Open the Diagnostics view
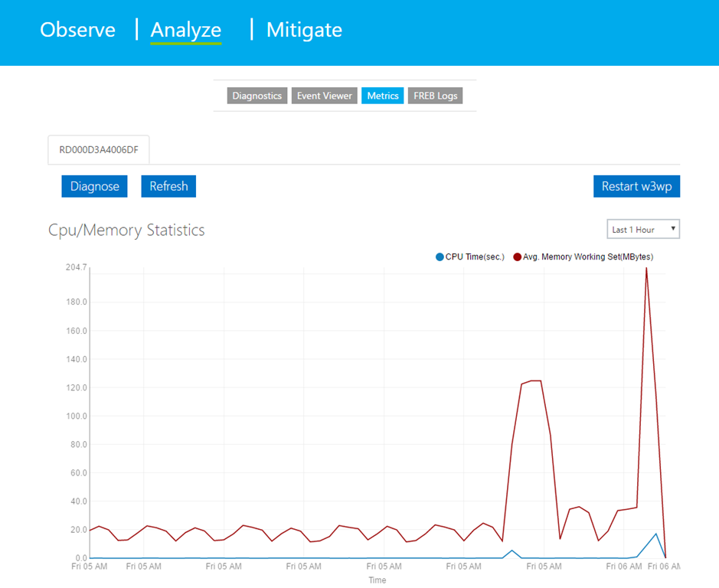Image resolution: width=719 pixels, height=588 pixels. click(x=257, y=96)
